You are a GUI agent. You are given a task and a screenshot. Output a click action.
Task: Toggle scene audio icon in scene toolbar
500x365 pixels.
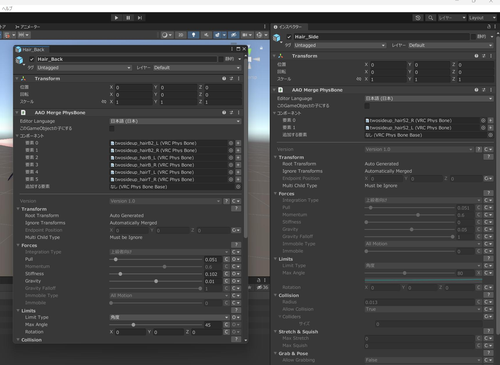pyautogui.click(x=206, y=35)
